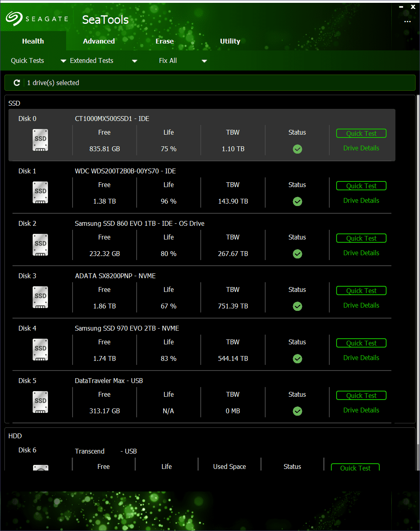The image size is (420, 531).
Task: Open Drive Details for Disk 1
Action: pyautogui.click(x=361, y=201)
